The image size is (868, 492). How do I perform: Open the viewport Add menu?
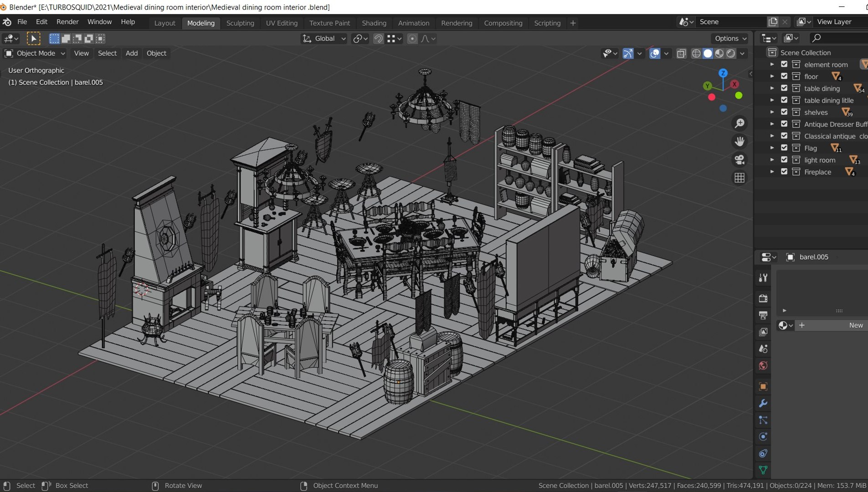132,53
